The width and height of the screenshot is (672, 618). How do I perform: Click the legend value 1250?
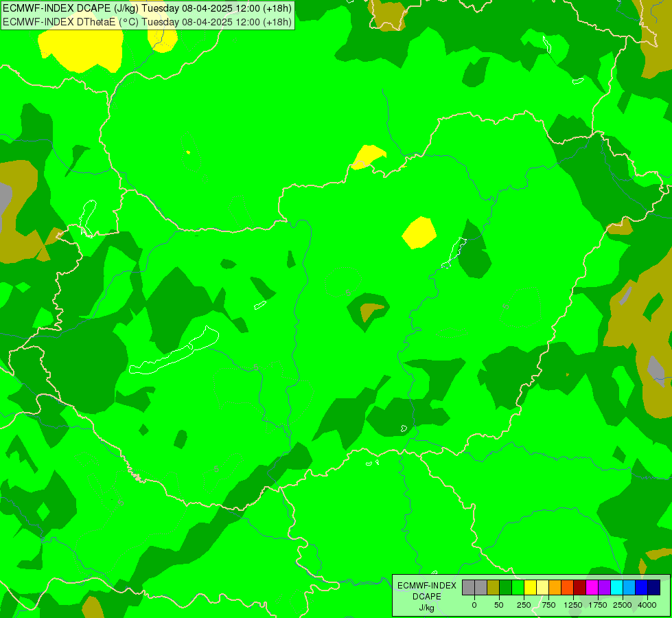(x=573, y=605)
